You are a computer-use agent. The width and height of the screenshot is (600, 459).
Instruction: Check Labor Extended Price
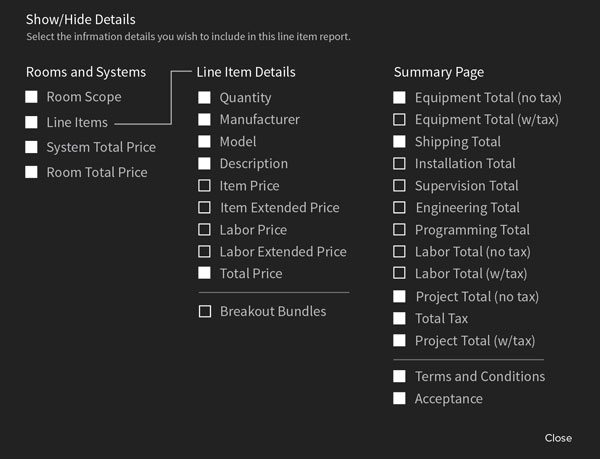pyautogui.click(x=204, y=252)
